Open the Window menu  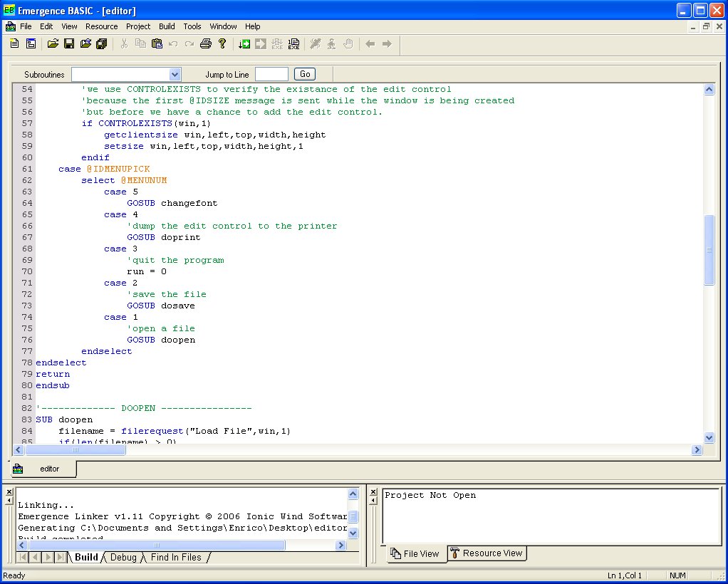click(x=224, y=26)
